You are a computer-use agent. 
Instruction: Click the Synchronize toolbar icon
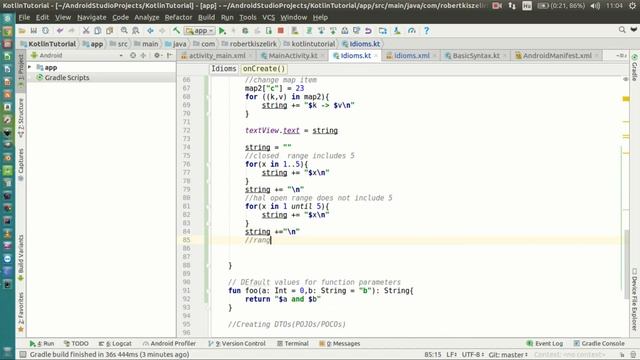tap(45, 31)
